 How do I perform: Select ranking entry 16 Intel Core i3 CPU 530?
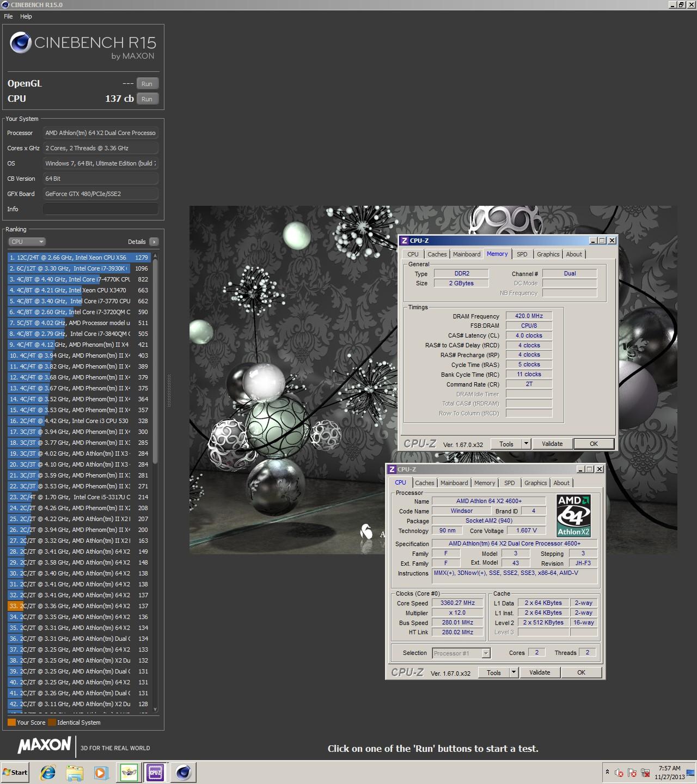click(79, 421)
